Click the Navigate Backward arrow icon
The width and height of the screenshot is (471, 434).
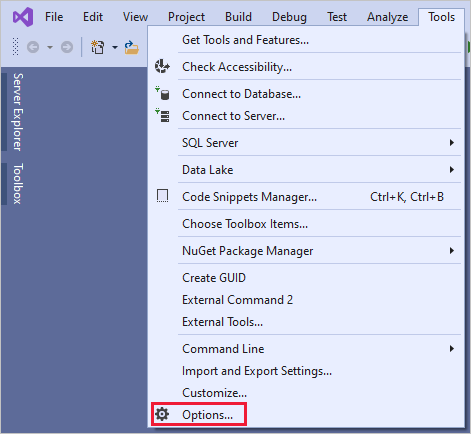(x=33, y=47)
